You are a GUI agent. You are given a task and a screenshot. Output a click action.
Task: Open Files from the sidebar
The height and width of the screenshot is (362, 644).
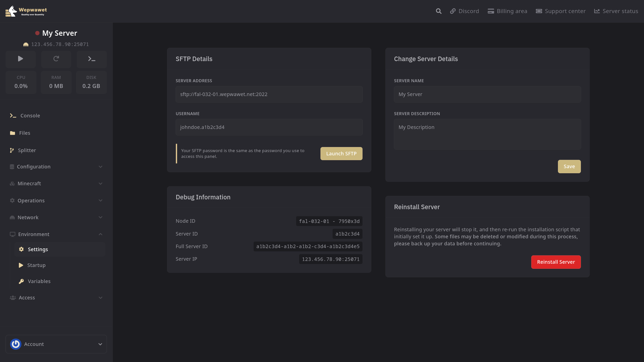click(x=25, y=133)
